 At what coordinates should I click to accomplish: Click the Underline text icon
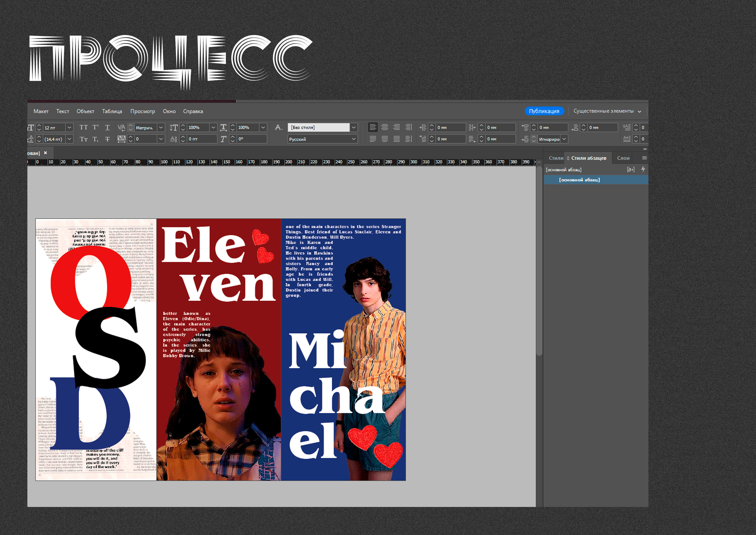(107, 127)
